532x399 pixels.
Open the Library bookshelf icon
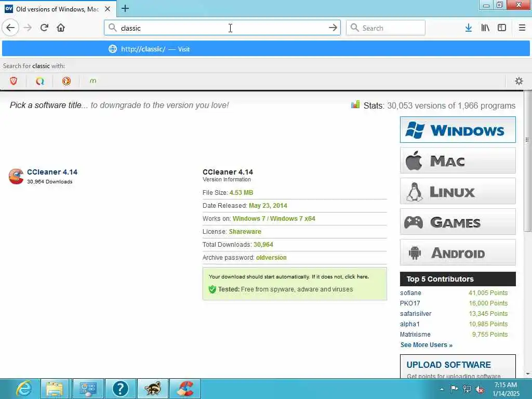click(x=485, y=28)
